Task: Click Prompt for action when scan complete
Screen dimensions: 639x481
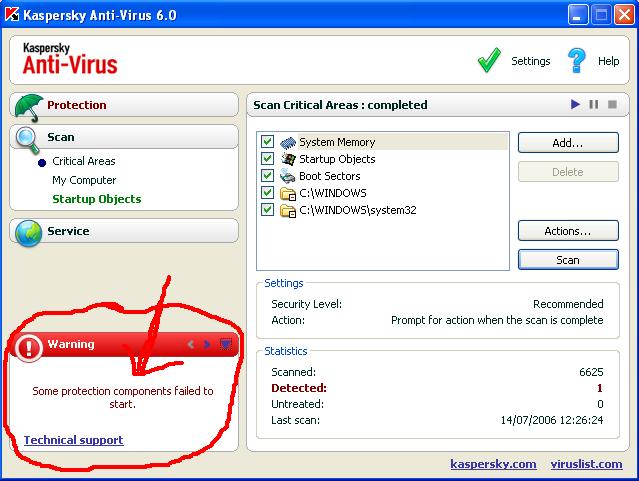Action: 497,320
